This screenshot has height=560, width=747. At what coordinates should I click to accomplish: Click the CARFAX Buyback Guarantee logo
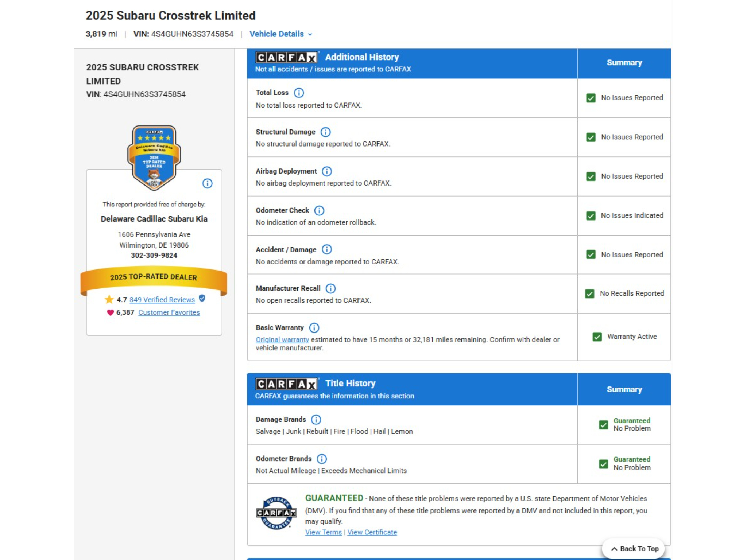click(x=276, y=513)
